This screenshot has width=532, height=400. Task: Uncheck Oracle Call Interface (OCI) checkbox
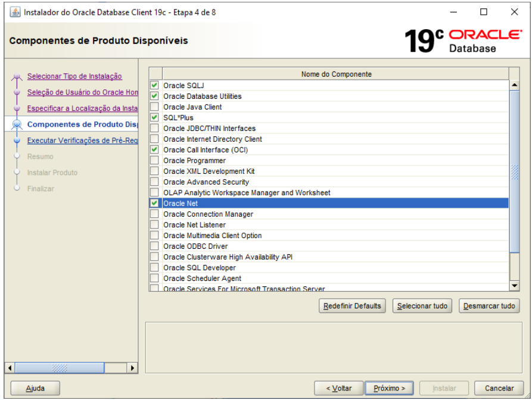point(154,149)
